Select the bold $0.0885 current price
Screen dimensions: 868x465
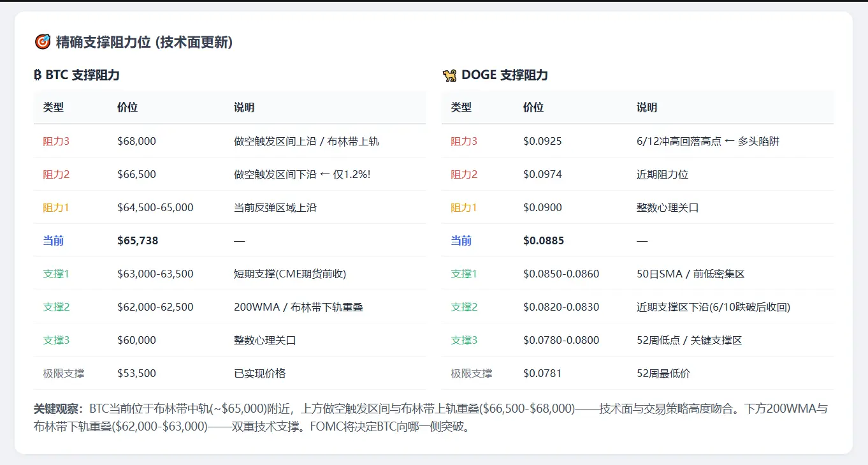tap(544, 240)
